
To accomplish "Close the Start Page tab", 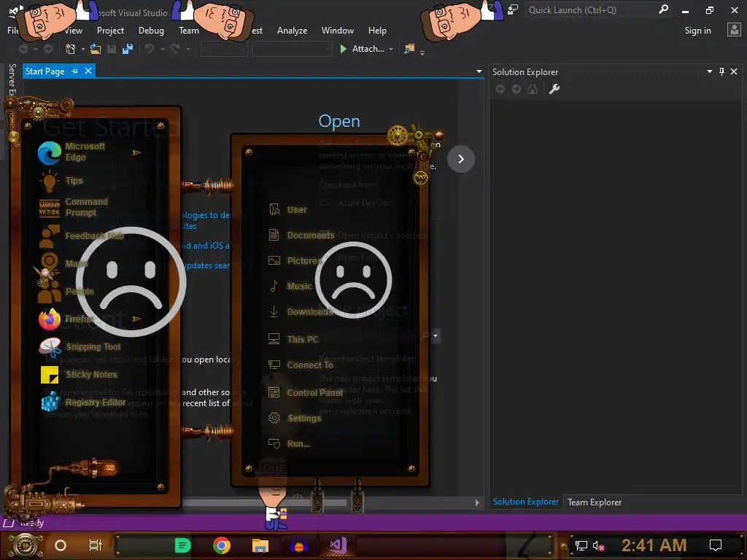I will 88,71.
